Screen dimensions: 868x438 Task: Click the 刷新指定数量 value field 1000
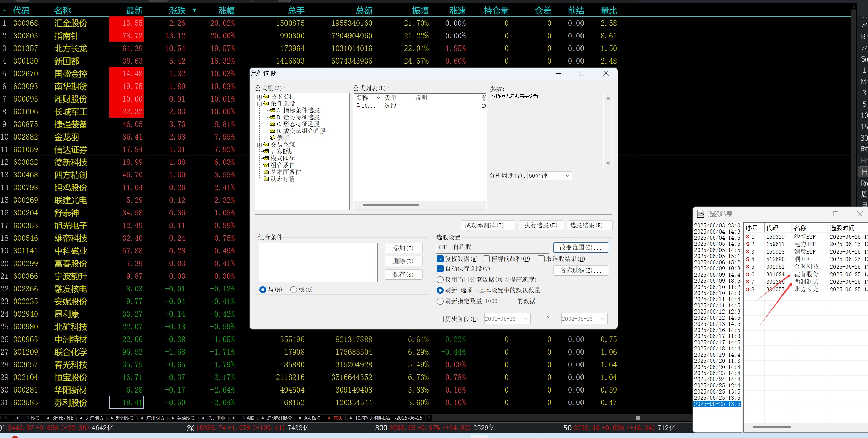click(x=498, y=301)
